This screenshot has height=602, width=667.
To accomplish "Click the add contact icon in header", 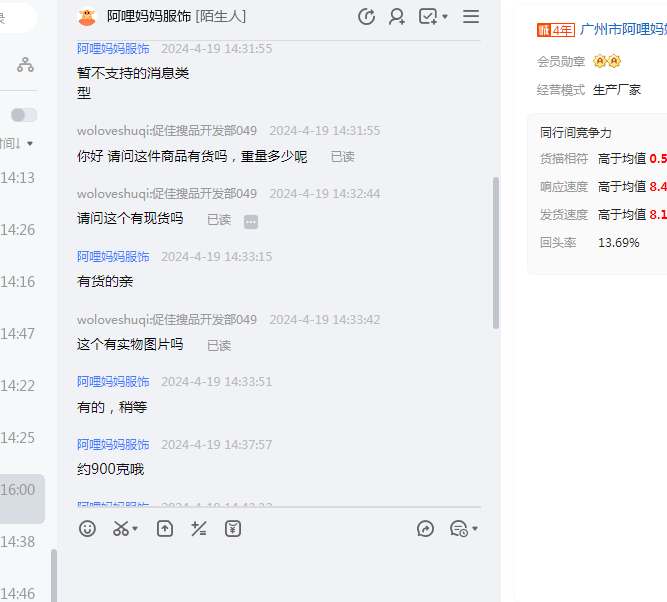I will tap(397, 16).
